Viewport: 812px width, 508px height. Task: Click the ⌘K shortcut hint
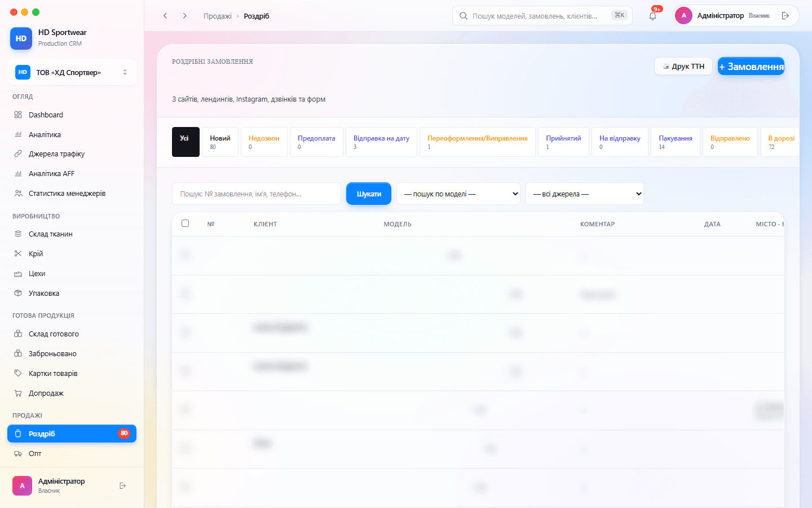point(619,15)
